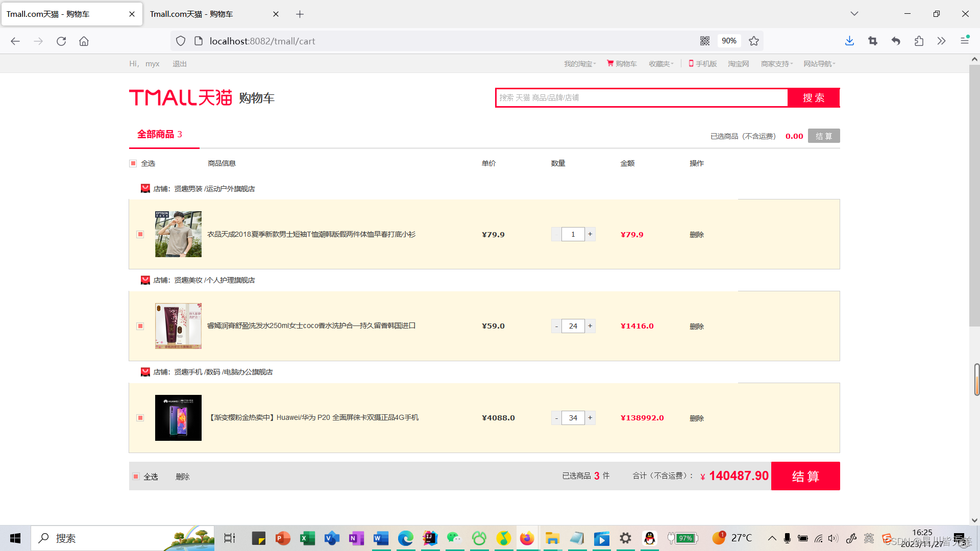Toggle the bottom 全选 checkbox
The height and width of the screenshot is (551, 980).
tap(136, 476)
